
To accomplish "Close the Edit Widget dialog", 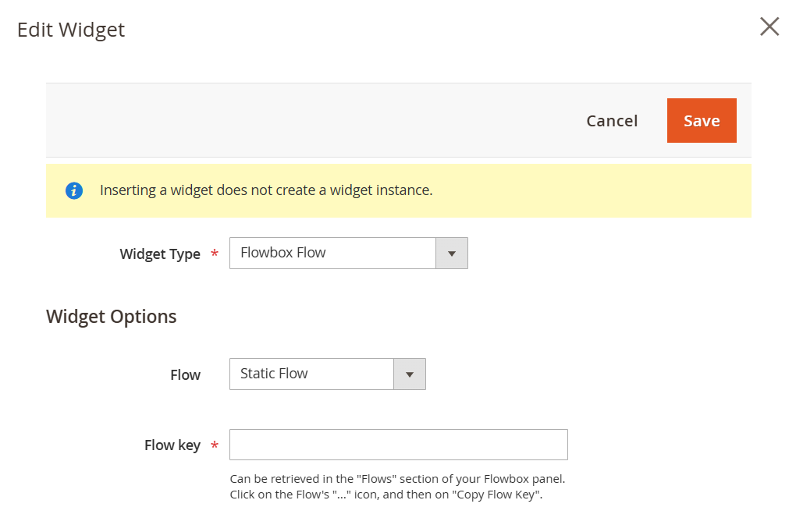I will [x=769, y=27].
